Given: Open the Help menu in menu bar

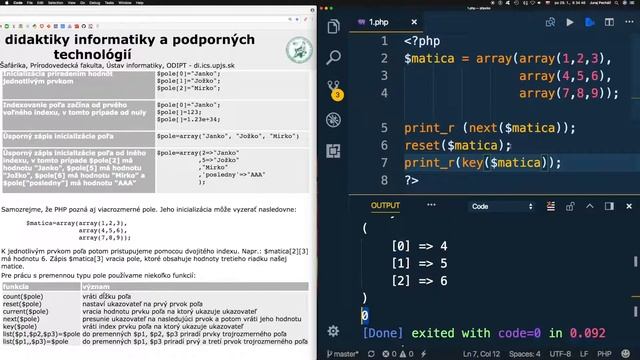Looking at the screenshot, I should point(139,2).
